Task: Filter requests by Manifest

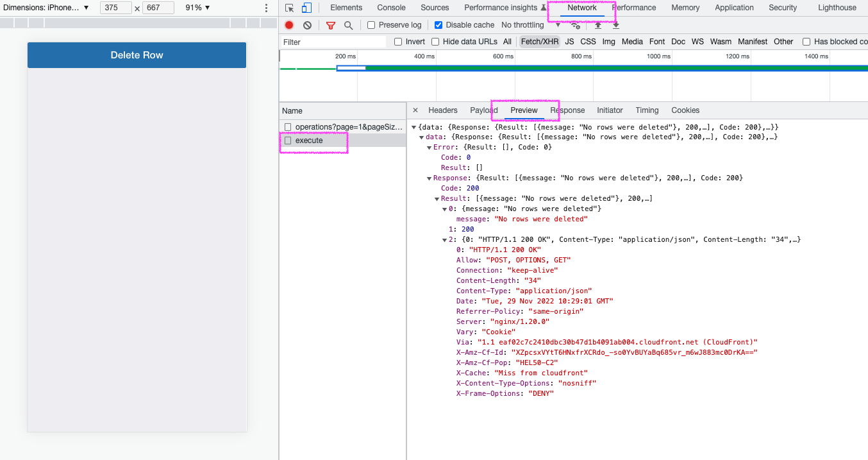Action: 753,42
